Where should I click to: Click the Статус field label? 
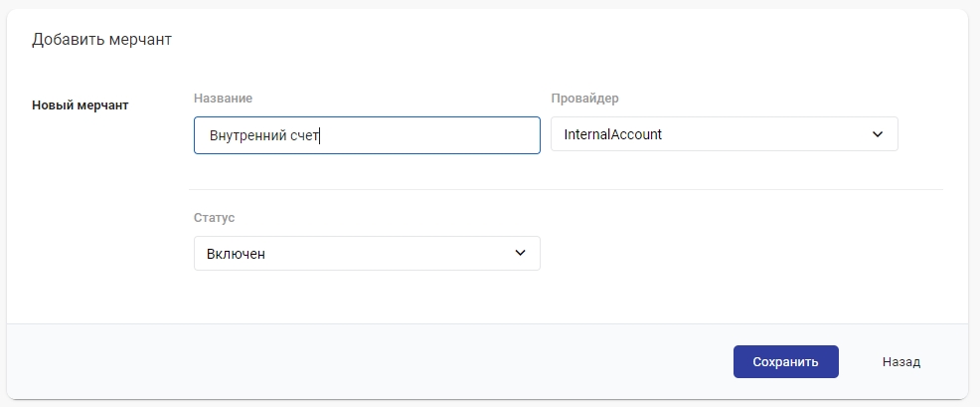point(214,217)
